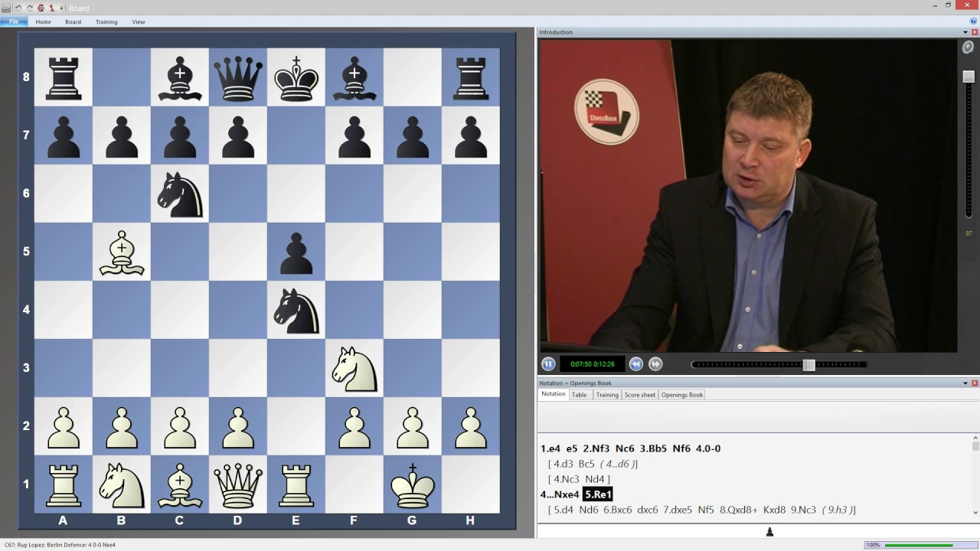Click the red knight quick-access icon
This screenshot has height=551, width=980.
tap(51, 8)
